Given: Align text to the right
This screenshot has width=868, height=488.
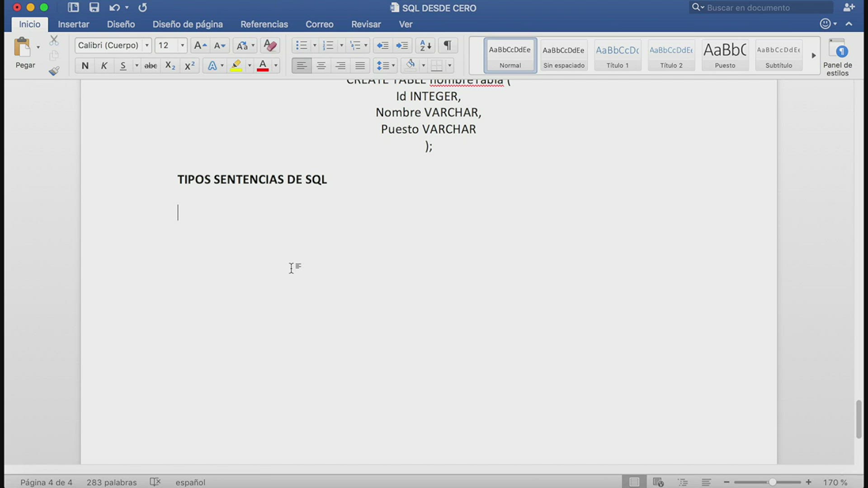Looking at the screenshot, I should point(340,66).
